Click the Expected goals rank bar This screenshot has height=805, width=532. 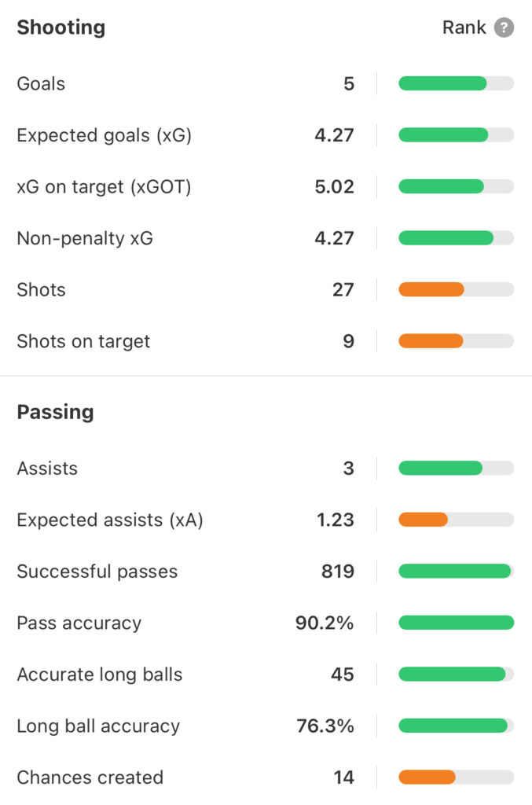point(456,135)
